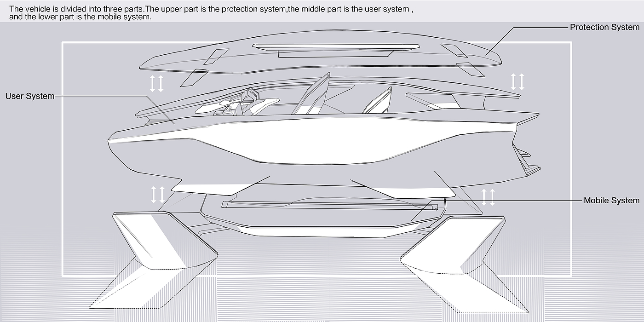The height and width of the screenshot is (322, 644).
Task: Click the Mobile System label
Action: [x=611, y=201]
